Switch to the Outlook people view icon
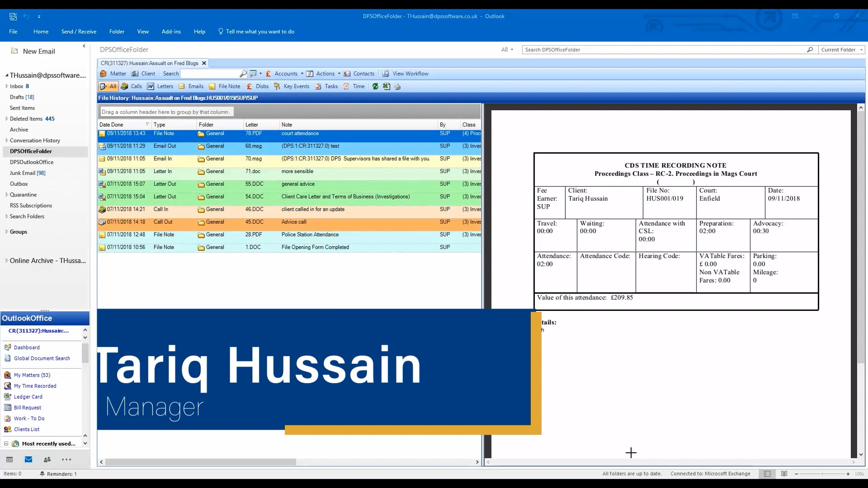 click(x=47, y=459)
